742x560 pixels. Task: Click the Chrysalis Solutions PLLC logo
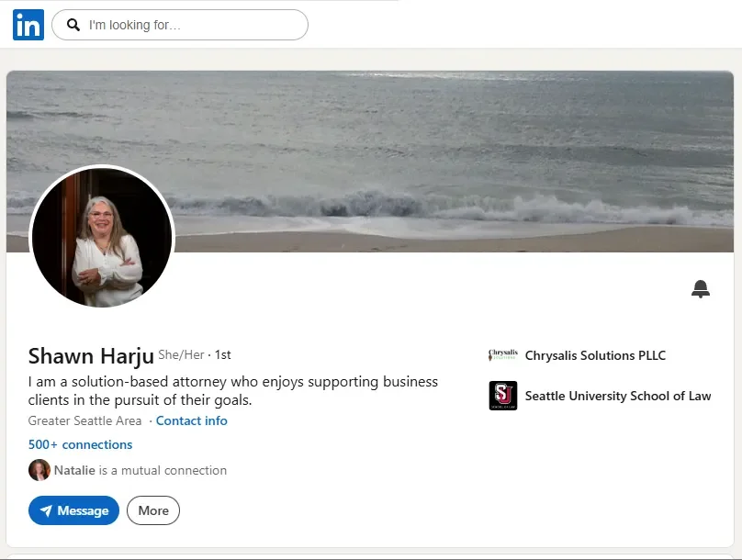point(503,355)
